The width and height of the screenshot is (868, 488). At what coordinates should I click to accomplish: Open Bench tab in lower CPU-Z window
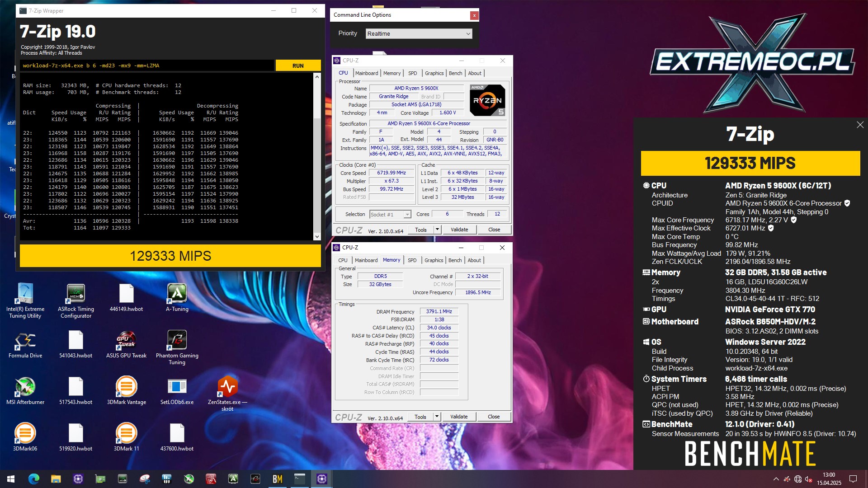[x=455, y=260]
